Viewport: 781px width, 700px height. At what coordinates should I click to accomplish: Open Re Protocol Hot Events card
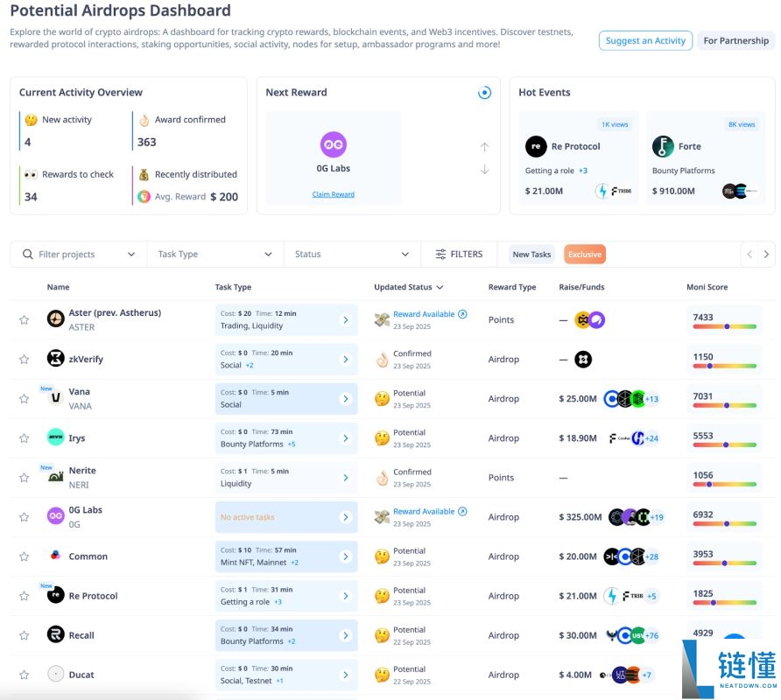click(x=578, y=157)
